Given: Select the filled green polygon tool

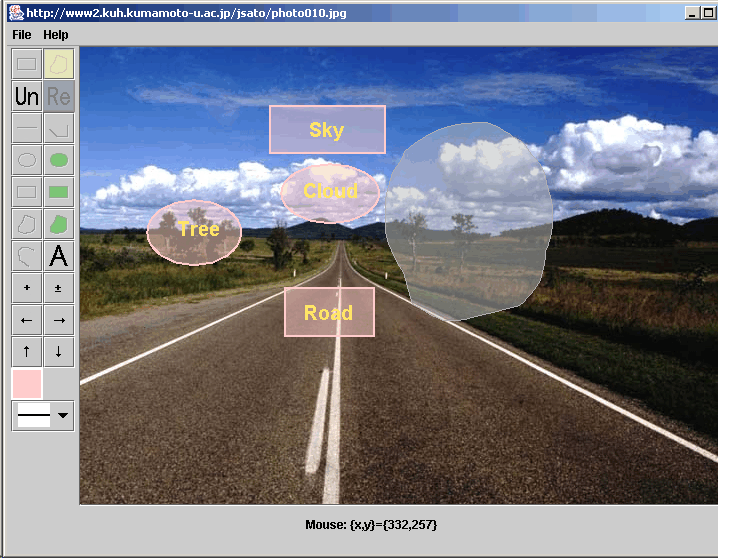Looking at the screenshot, I should pyautogui.click(x=59, y=224).
